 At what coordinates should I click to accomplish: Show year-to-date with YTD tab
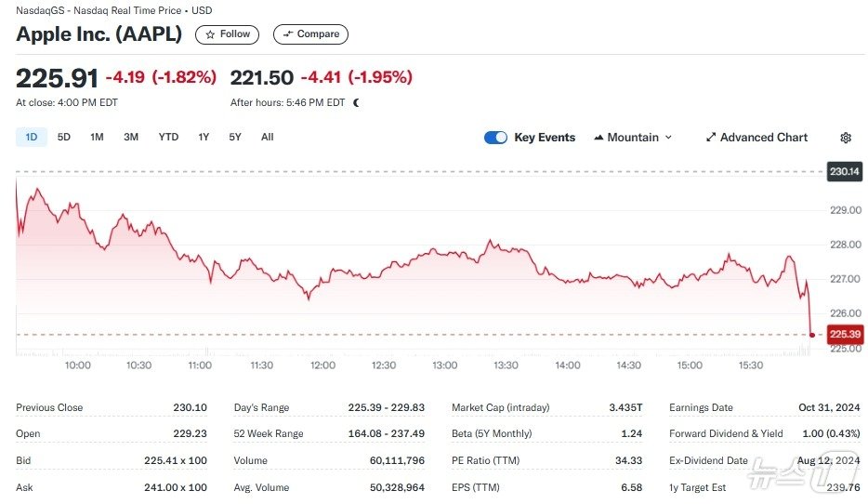pyautogui.click(x=168, y=138)
